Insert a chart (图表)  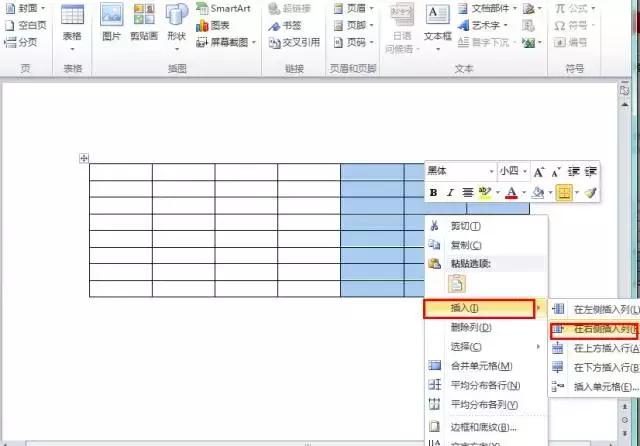pyautogui.click(x=213, y=25)
